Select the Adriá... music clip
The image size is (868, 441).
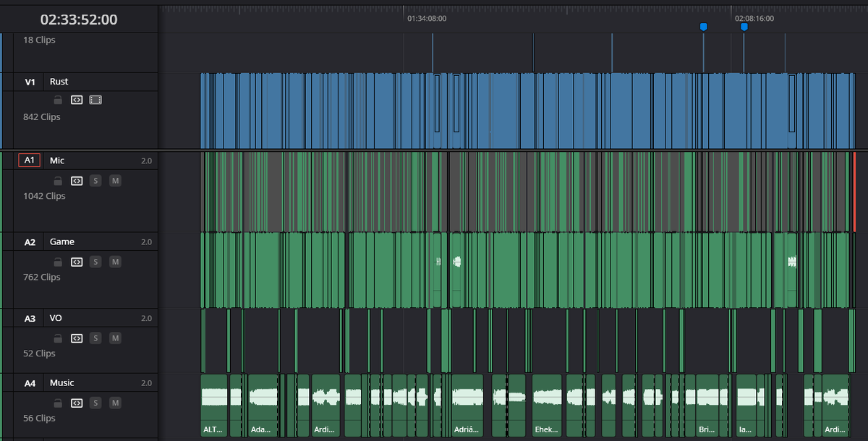467,406
